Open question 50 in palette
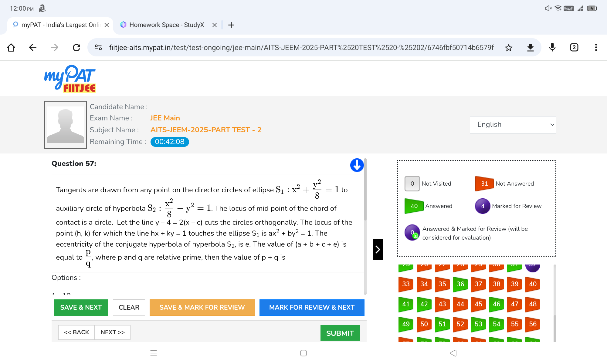607x364 pixels. [x=424, y=324]
